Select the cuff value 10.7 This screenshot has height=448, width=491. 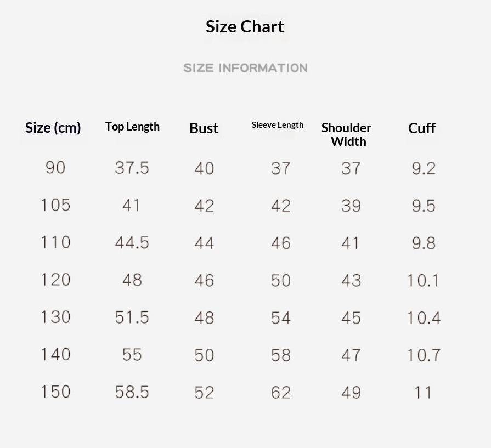pyautogui.click(x=424, y=355)
